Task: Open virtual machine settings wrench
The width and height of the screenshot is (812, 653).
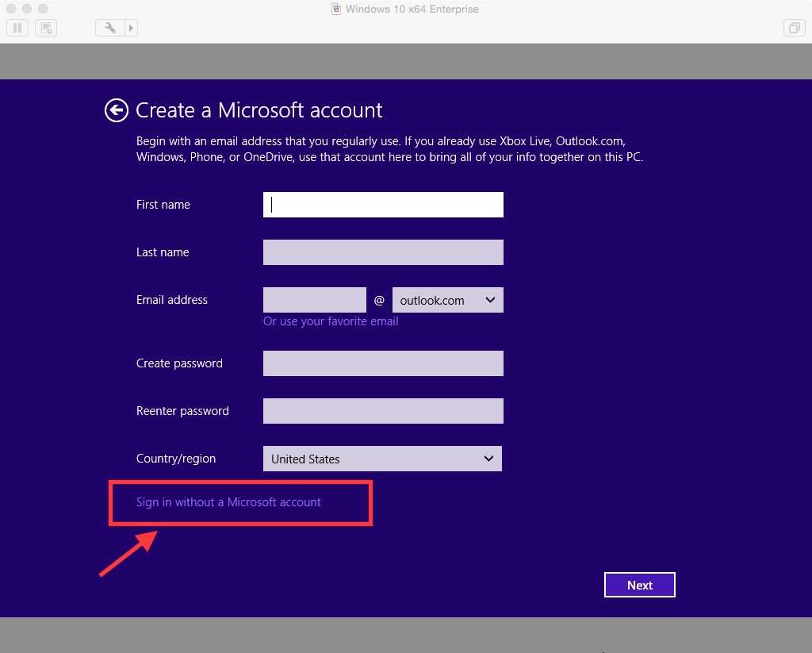Action: pos(109,28)
